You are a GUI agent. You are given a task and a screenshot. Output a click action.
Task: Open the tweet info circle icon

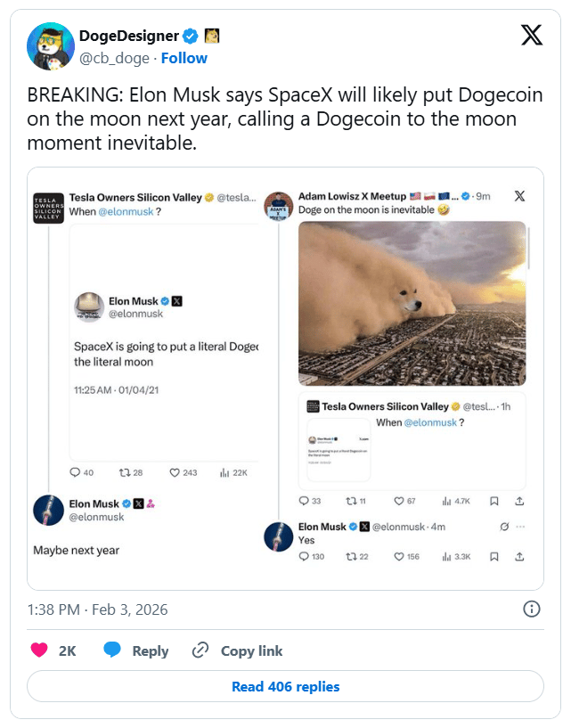[x=531, y=609]
